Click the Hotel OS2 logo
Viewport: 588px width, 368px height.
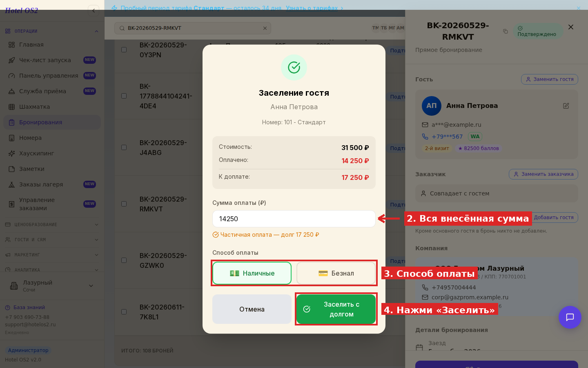(21, 11)
